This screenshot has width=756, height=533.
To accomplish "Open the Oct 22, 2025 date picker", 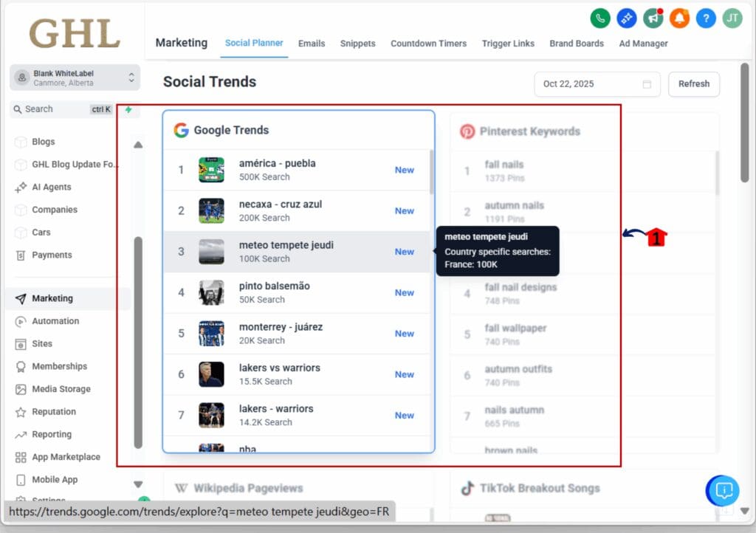I will [597, 84].
